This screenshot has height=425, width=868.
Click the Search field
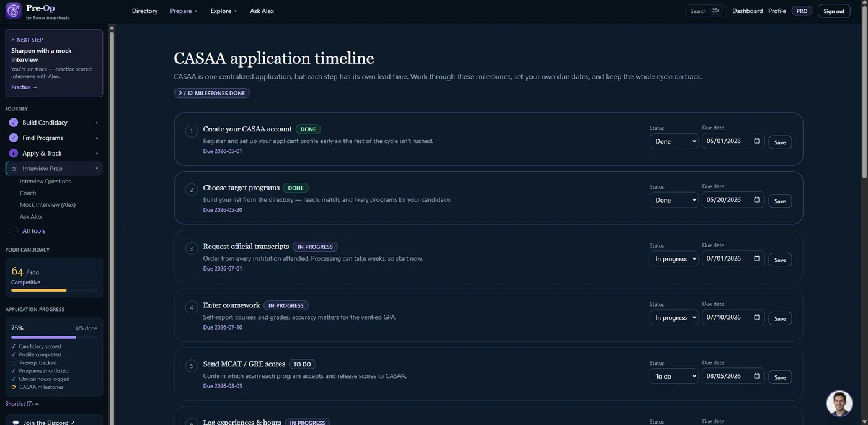[x=706, y=11]
